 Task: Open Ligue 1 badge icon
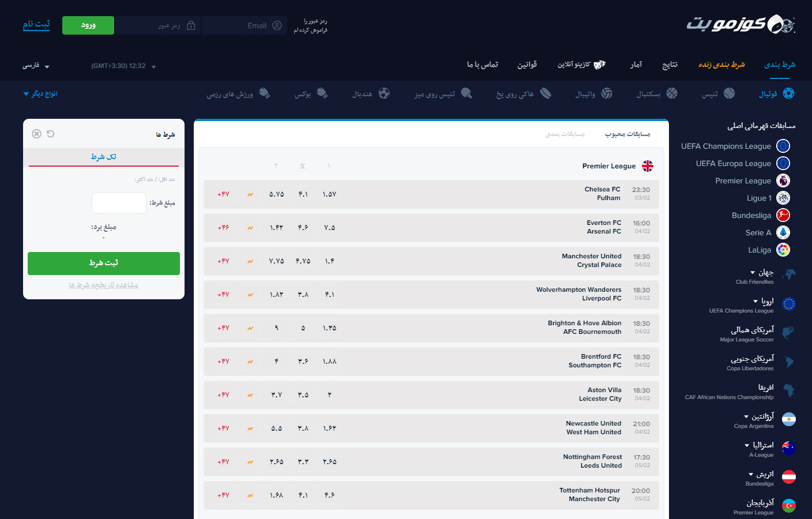click(783, 198)
